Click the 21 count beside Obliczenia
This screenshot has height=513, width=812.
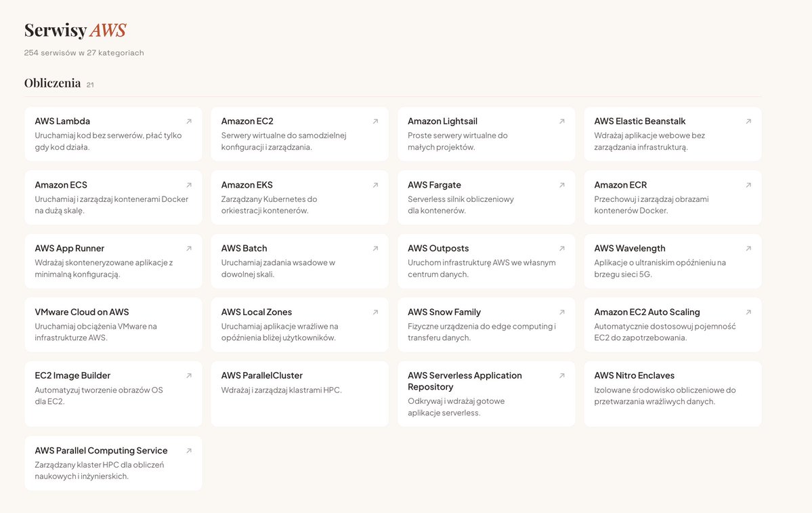[90, 85]
